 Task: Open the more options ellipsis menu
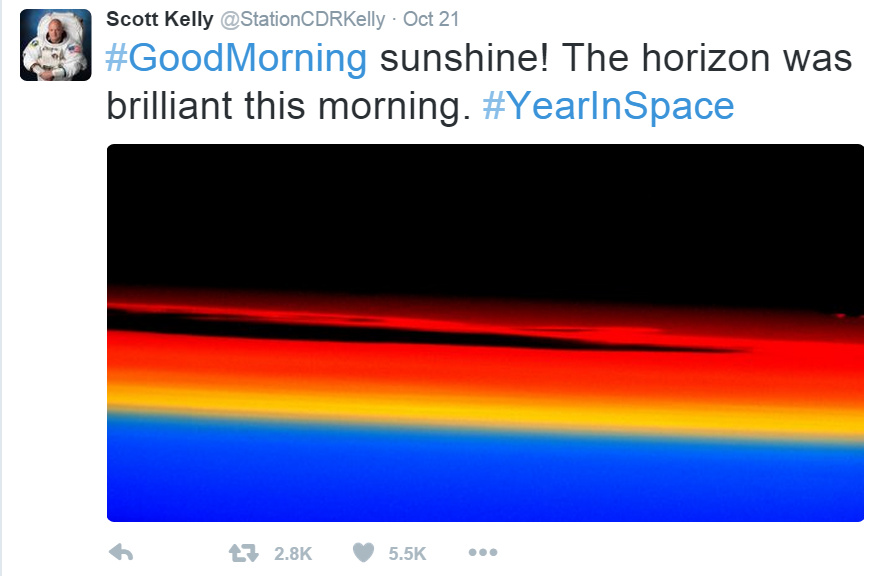(483, 553)
